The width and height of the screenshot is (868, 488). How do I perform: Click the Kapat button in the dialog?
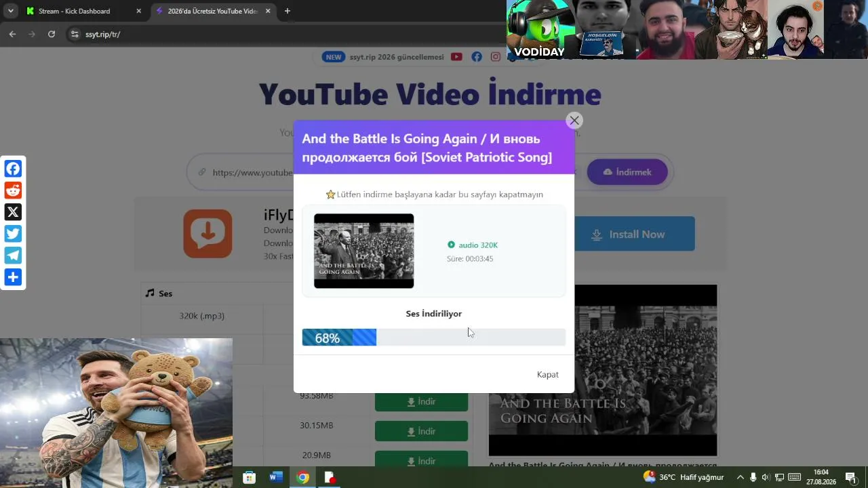(548, 375)
